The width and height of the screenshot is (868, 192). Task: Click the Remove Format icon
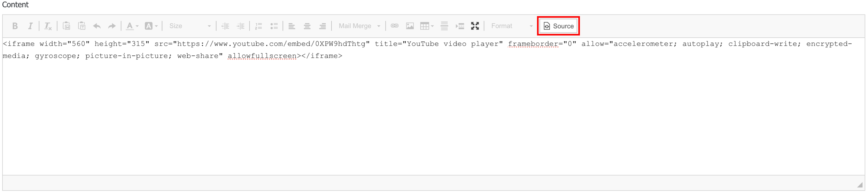(x=48, y=26)
